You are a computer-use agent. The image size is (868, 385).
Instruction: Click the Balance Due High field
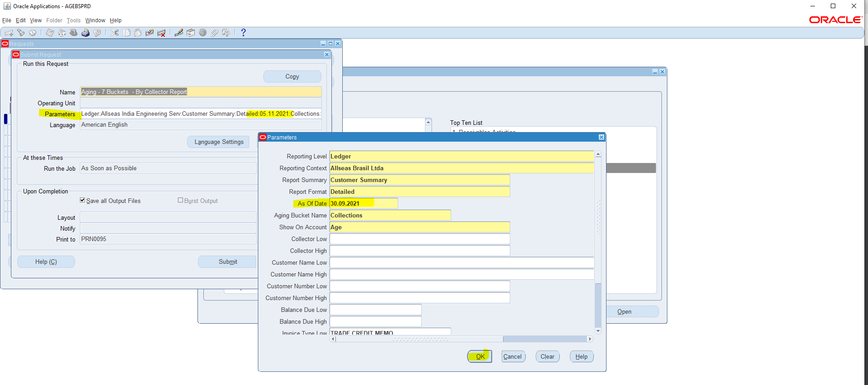pos(375,321)
